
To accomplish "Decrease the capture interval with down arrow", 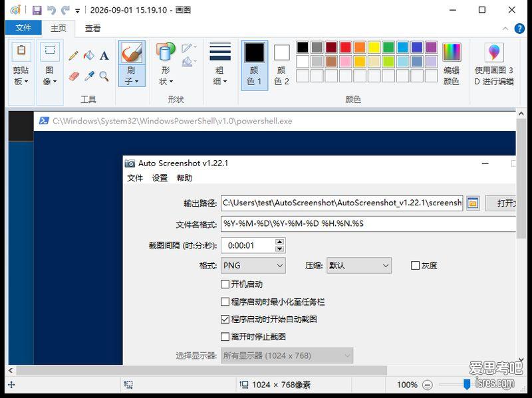I will coord(279,249).
